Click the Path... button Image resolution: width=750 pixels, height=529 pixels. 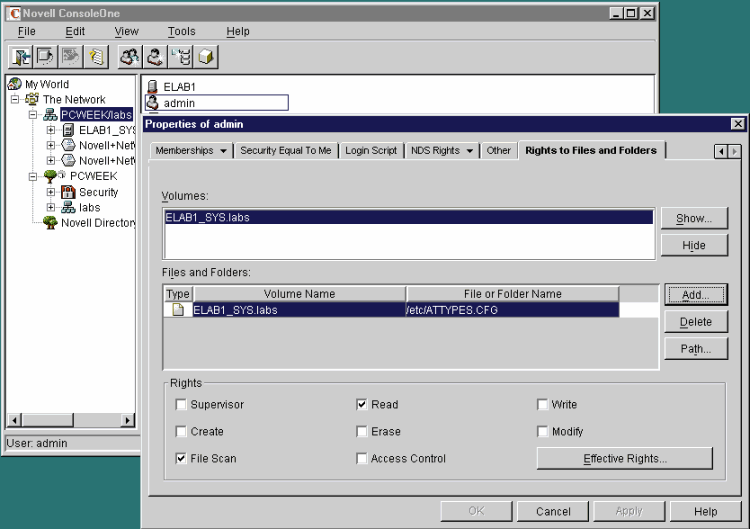pyautogui.click(x=696, y=349)
